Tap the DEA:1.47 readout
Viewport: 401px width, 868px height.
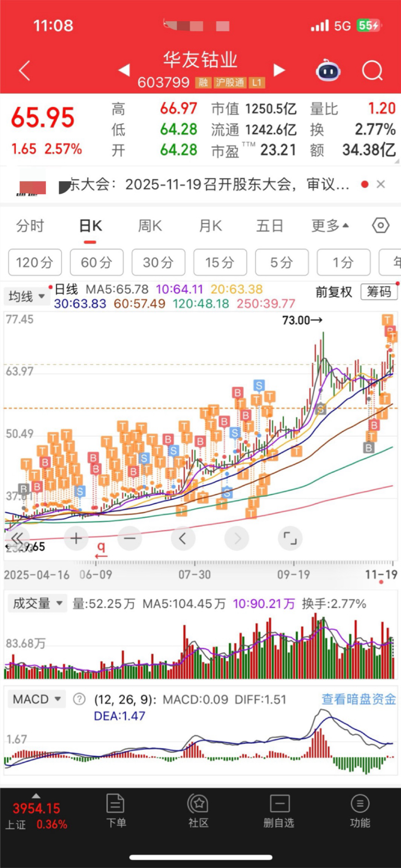119,716
